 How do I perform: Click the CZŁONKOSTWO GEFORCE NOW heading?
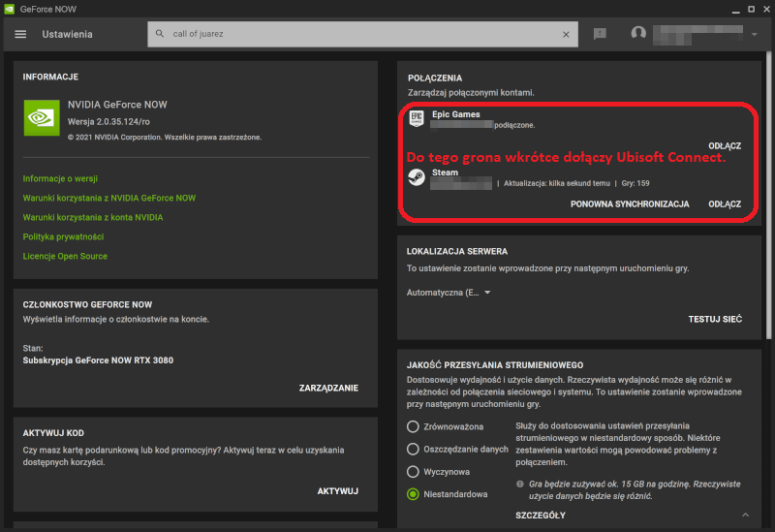tap(87, 305)
